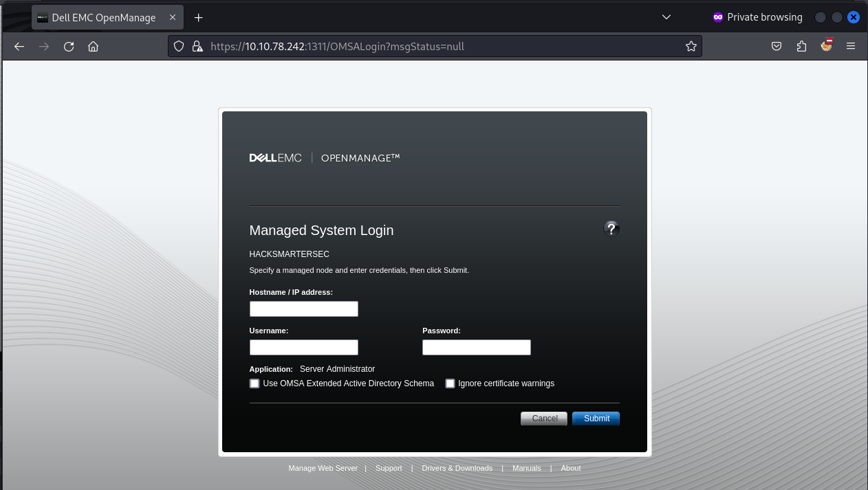The image size is (868, 490).
Task: Focus the Hostname / IP address field
Action: tap(303, 309)
